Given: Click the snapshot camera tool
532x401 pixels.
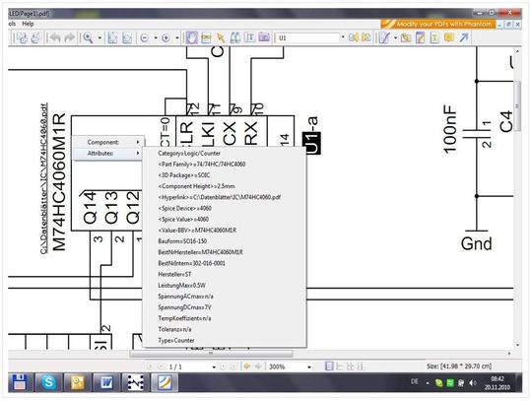Looking at the screenshot, I should (x=264, y=37).
